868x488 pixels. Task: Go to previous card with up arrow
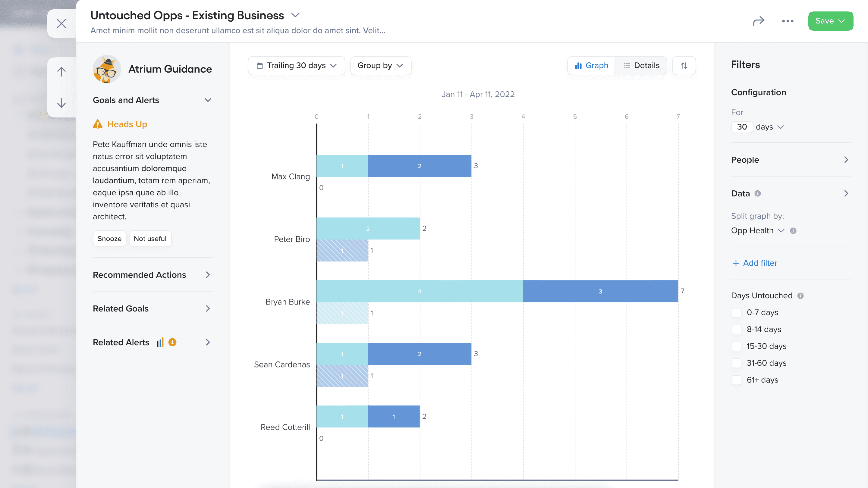pos(61,72)
